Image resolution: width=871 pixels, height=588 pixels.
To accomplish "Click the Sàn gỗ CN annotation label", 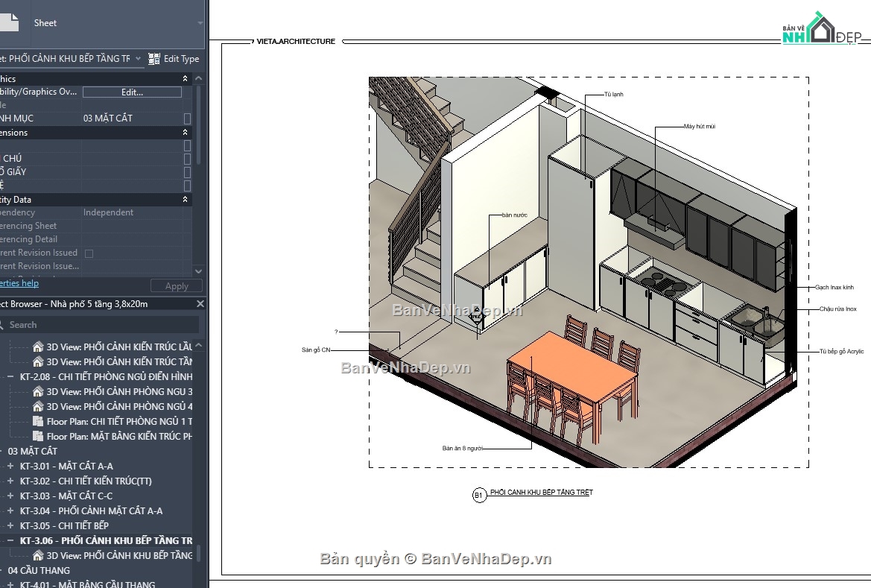I will (x=316, y=350).
